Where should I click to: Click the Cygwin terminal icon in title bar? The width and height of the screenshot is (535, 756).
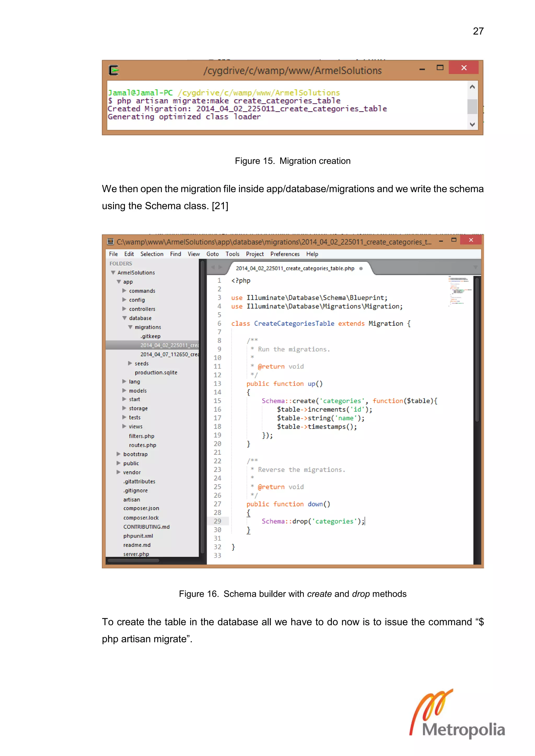click(x=114, y=70)
